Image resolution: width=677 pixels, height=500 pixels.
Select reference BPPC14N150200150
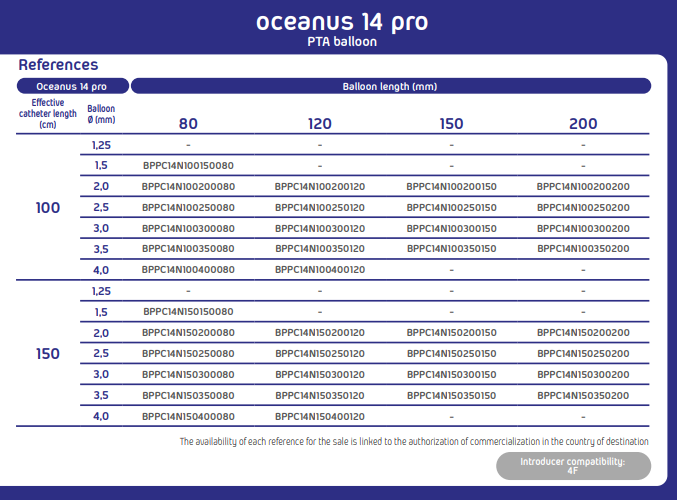[452, 333]
